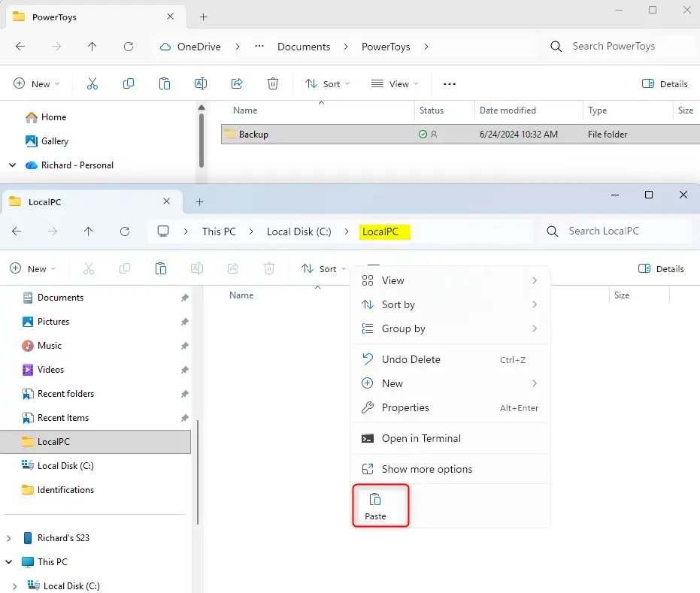Unpin Videos in LocalPC sidebar
Viewport: 700px width, 593px height.
[x=184, y=370]
